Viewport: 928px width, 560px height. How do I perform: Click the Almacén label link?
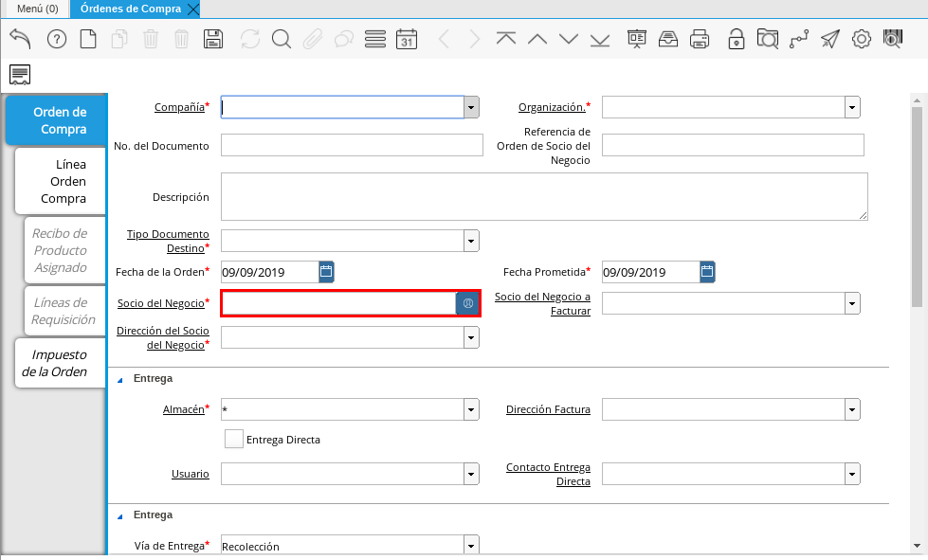click(x=184, y=409)
